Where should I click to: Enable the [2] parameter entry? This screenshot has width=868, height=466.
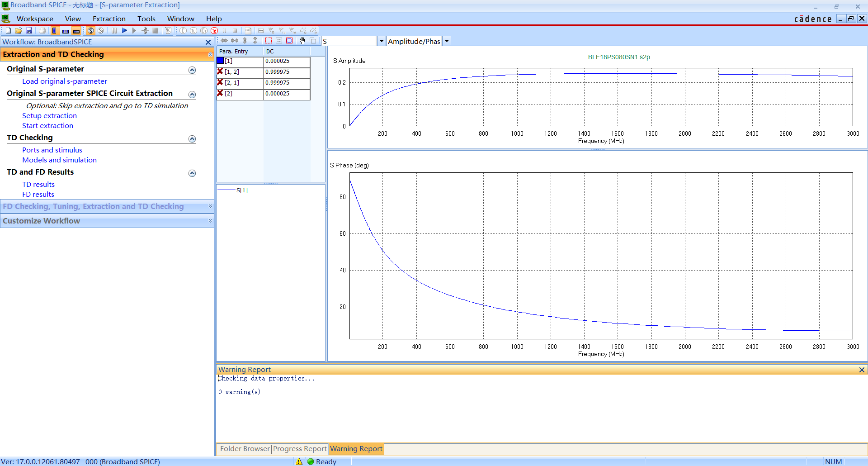tap(220, 93)
